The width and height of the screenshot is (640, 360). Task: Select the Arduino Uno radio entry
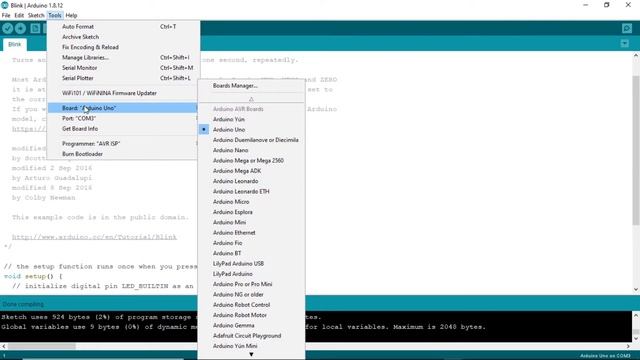coord(229,129)
